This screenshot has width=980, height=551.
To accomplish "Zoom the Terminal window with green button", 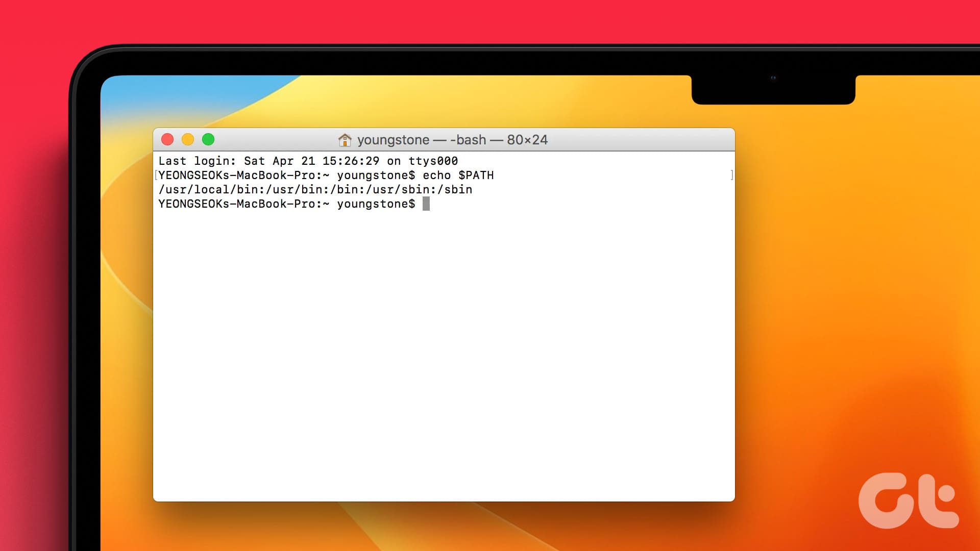I will (x=208, y=139).
